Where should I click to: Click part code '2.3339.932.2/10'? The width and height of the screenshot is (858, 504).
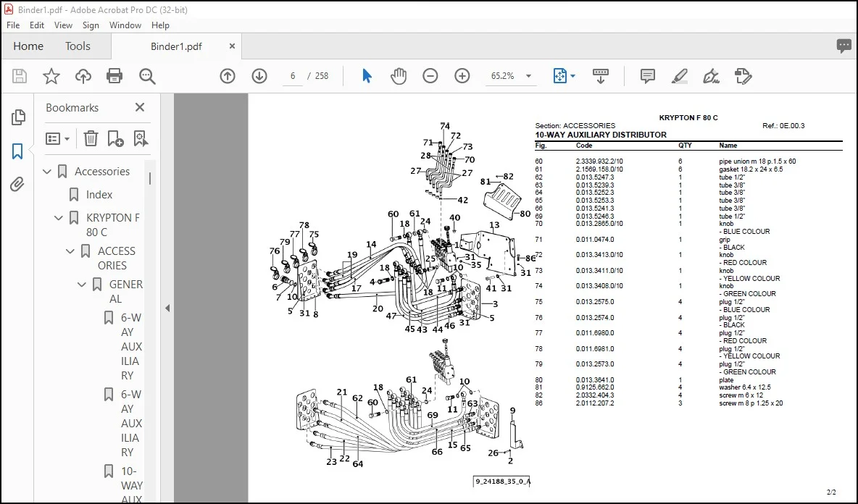pyautogui.click(x=599, y=161)
